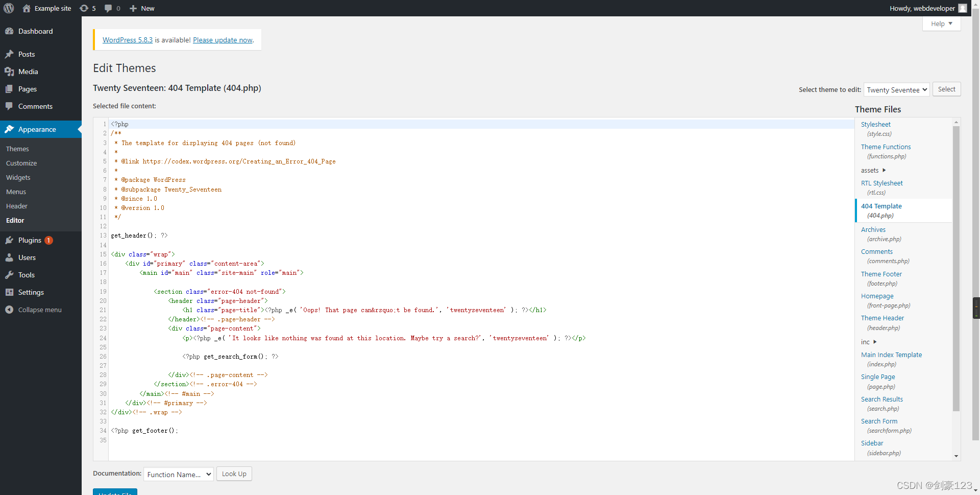The width and height of the screenshot is (980, 495).
Task: Click the Look Up button
Action: [x=234, y=474]
